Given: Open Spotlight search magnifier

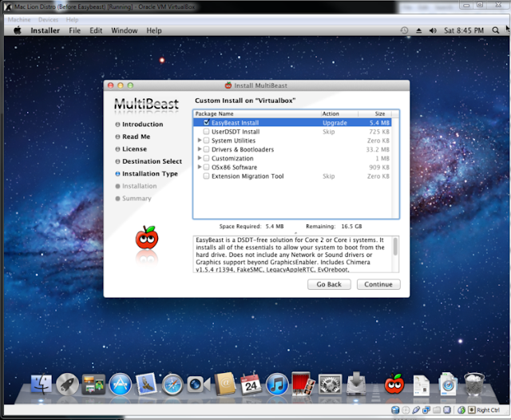Looking at the screenshot, I should [x=496, y=30].
